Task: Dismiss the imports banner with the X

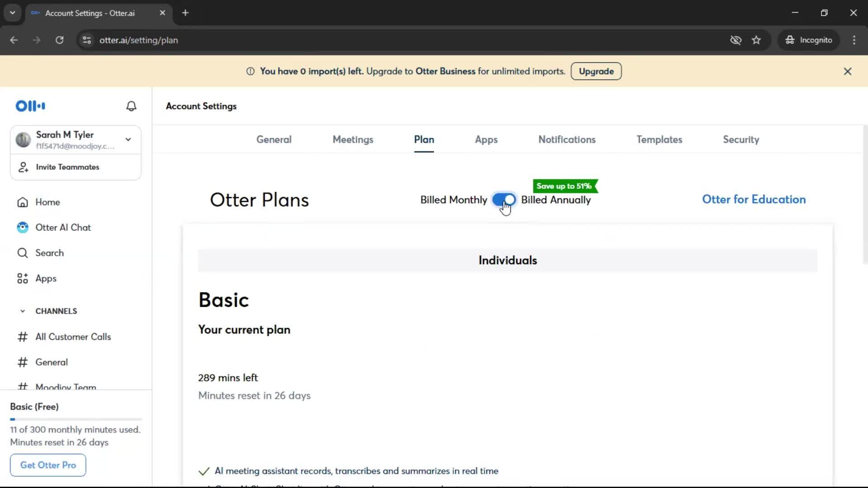Action: coord(848,71)
